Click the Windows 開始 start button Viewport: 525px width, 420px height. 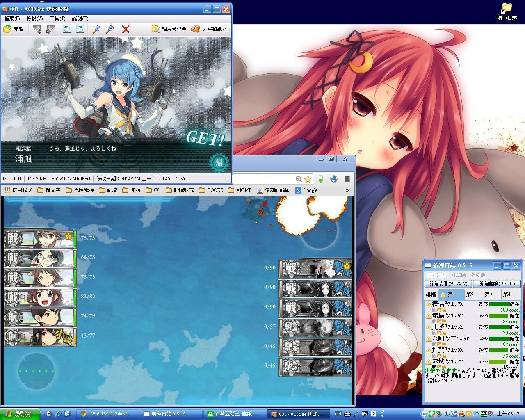click(x=20, y=414)
